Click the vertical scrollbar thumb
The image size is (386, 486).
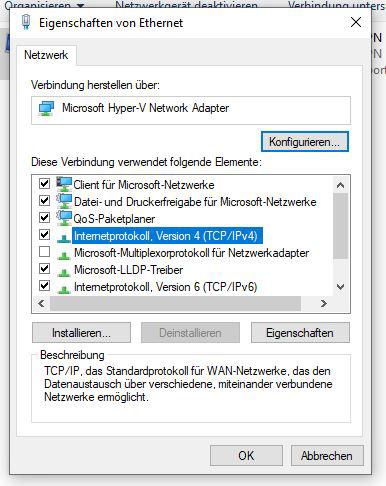(340, 226)
